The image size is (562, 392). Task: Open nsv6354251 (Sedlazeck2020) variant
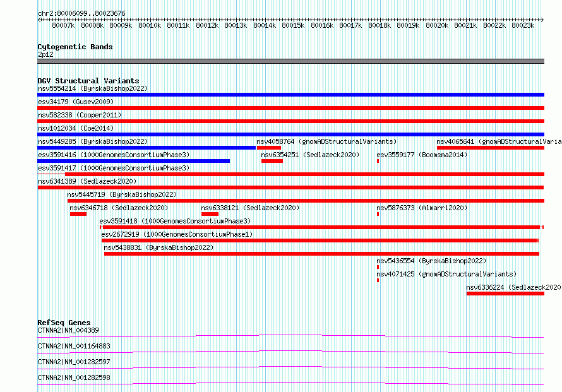310,155
